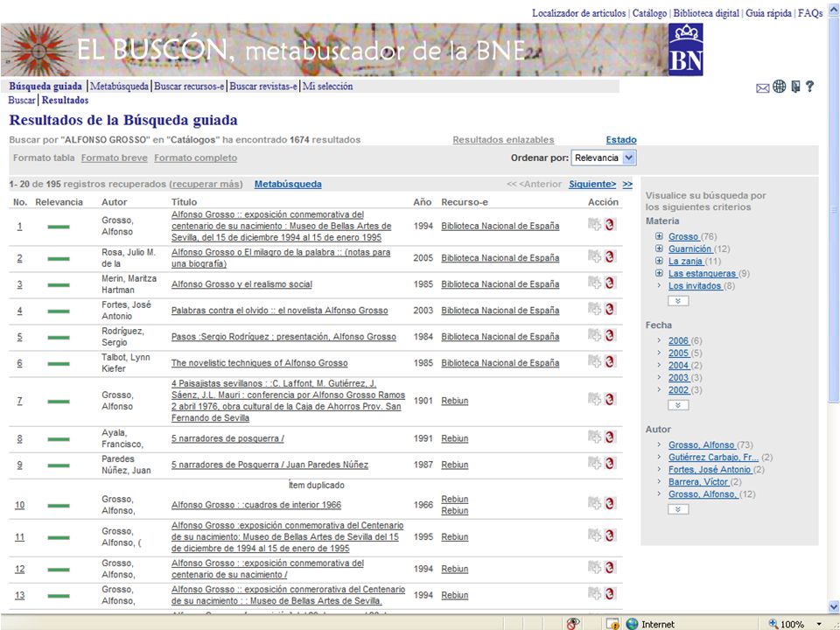Add result 12 to selection icon
Viewport: 840px width, 630px height.
click(594, 568)
